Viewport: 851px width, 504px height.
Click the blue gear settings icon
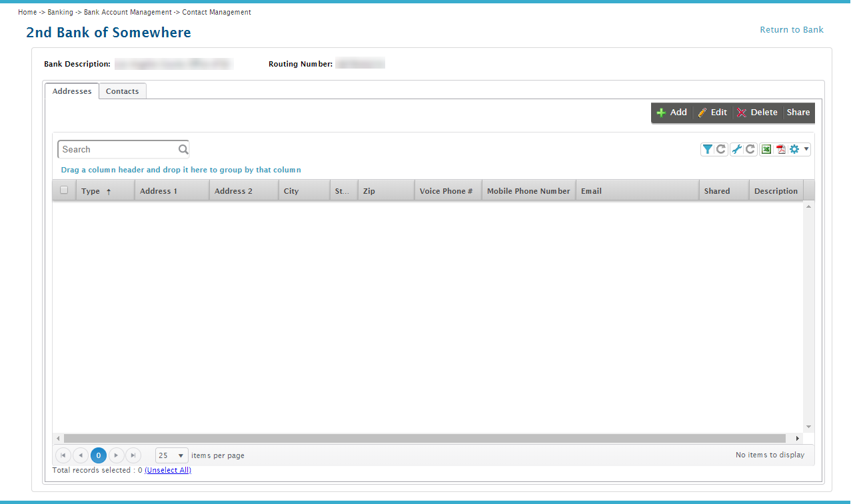tap(794, 149)
